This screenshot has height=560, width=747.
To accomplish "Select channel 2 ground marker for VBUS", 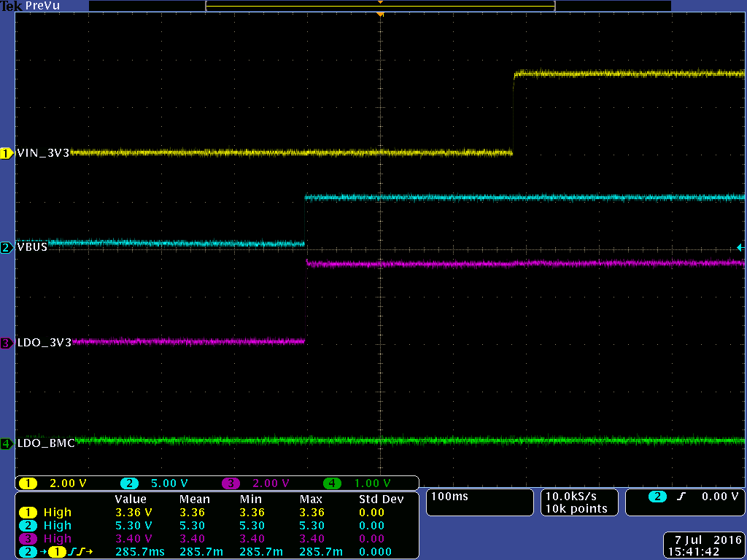I will coord(6,248).
